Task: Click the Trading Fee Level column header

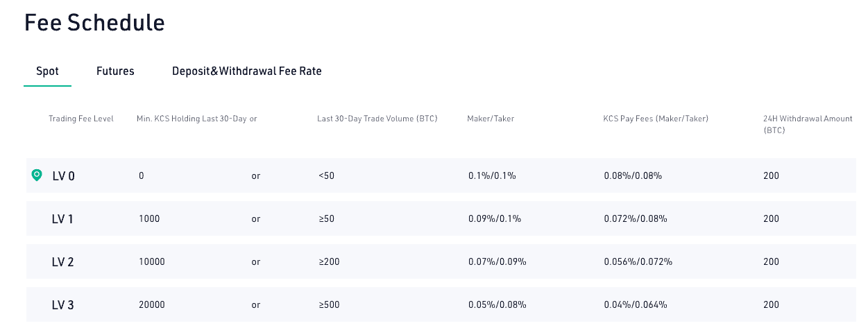Action: (x=81, y=119)
